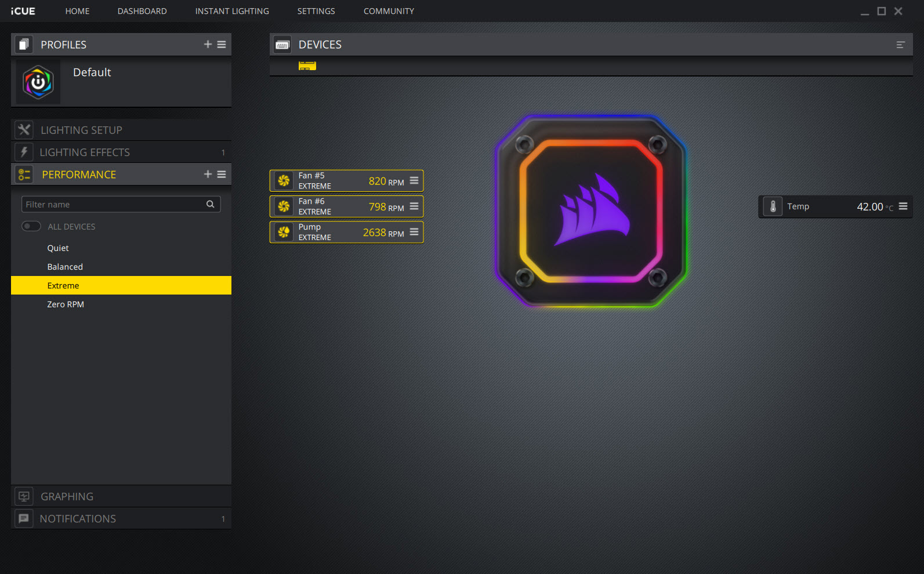Add a new performance preset

[x=208, y=175]
